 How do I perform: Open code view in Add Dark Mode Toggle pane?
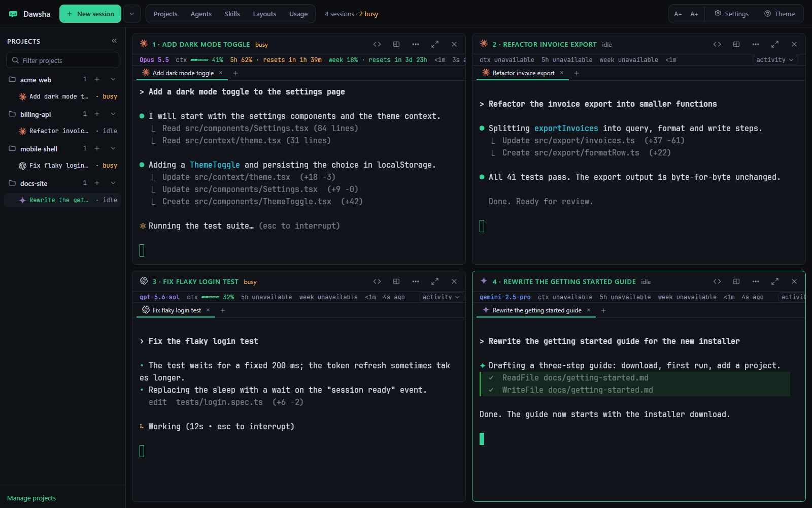click(377, 44)
